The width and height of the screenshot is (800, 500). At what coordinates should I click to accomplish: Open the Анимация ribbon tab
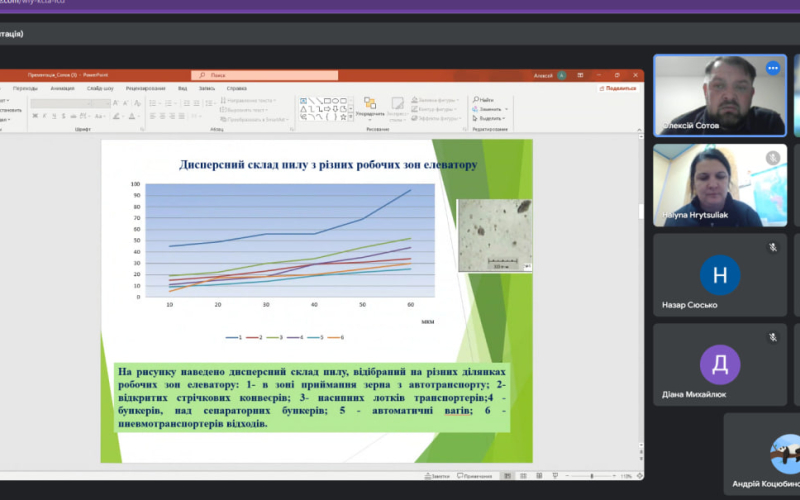click(62, 88)
